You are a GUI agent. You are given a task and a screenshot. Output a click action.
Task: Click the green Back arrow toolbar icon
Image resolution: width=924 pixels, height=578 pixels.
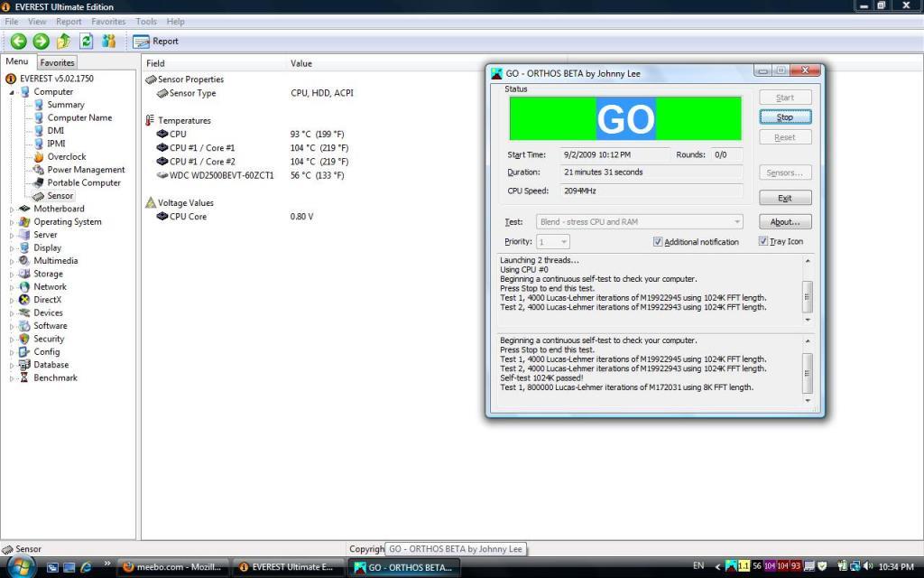(x=18, y=42)
